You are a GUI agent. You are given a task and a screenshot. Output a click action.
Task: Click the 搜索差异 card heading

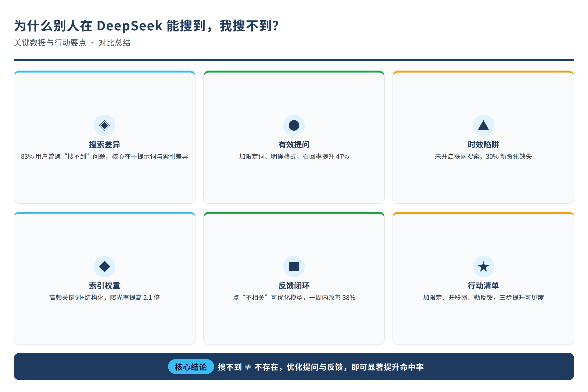point(105,145)
